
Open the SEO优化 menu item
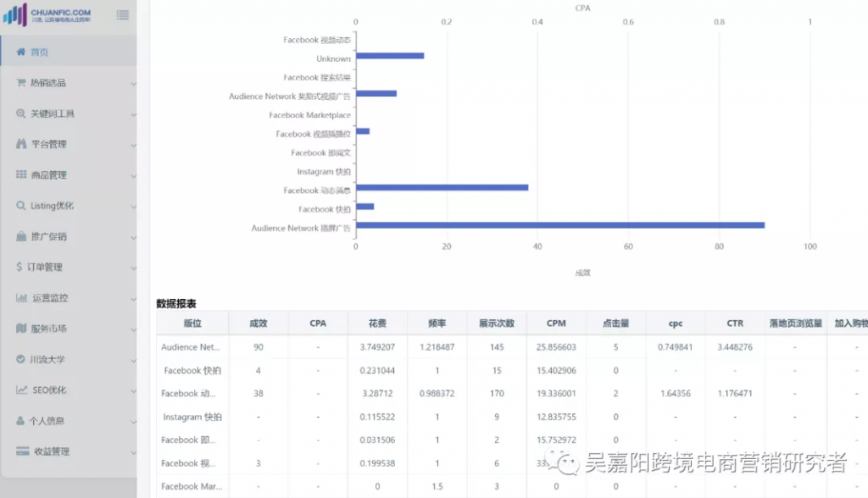(69, 390)
